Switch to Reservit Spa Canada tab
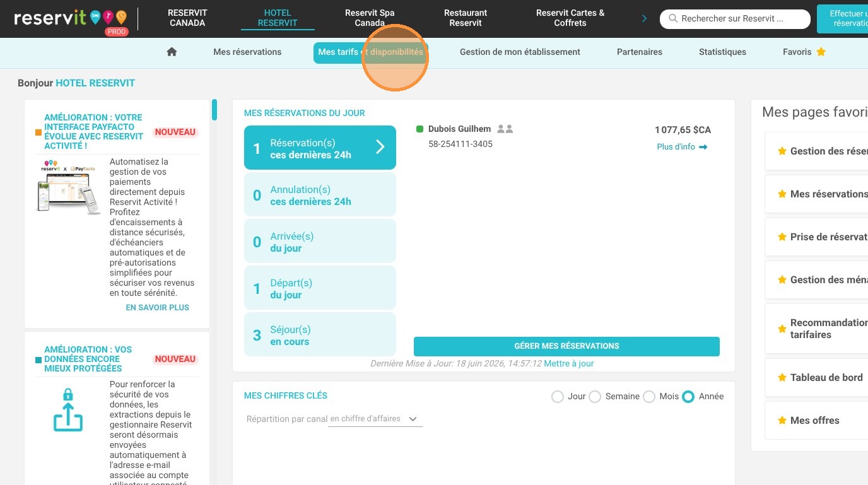 (370, 18)
